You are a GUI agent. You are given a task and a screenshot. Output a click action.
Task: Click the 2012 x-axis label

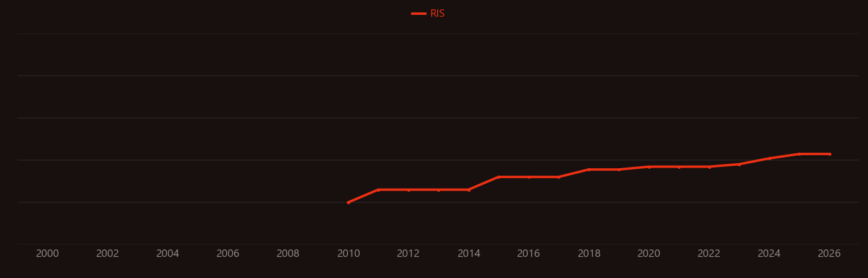pos(409,254)
